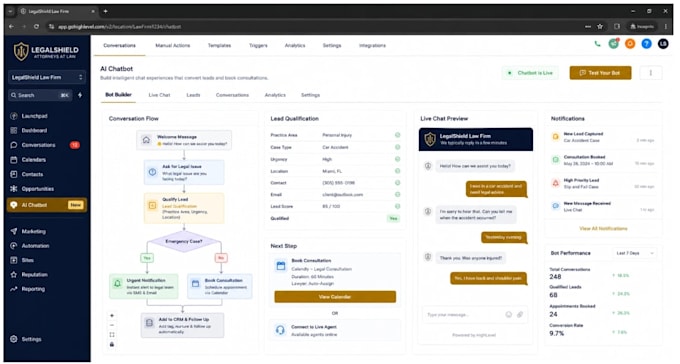Open the Analytics top tab
The height and width of the screenshot is (364, 680).
coord(295,46)
